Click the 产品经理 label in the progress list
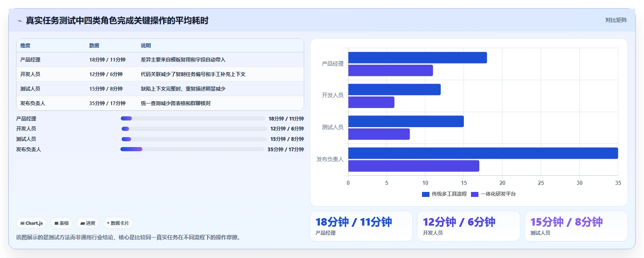 pos(26,119)
